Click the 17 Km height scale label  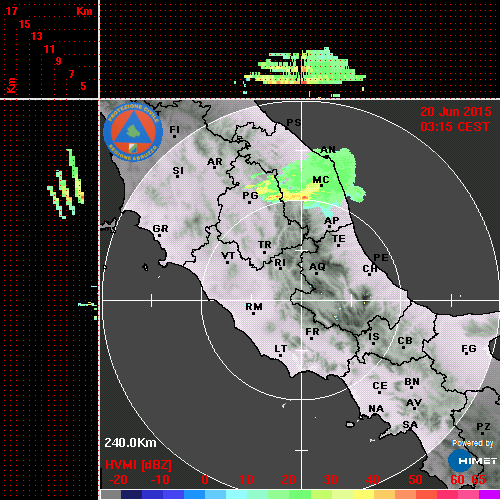pyautogui.click(x=11, y=11)
